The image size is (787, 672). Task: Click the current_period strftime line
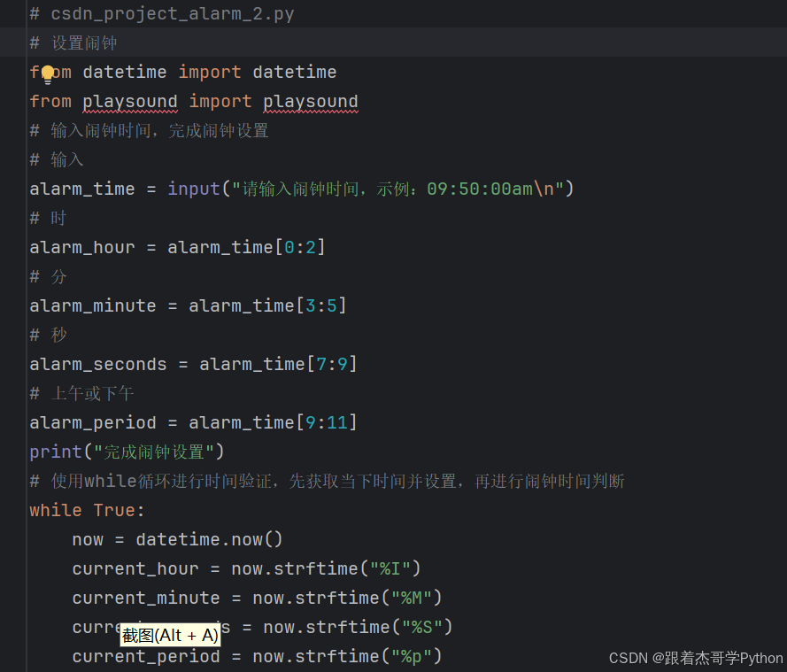(x=257, y=655)
